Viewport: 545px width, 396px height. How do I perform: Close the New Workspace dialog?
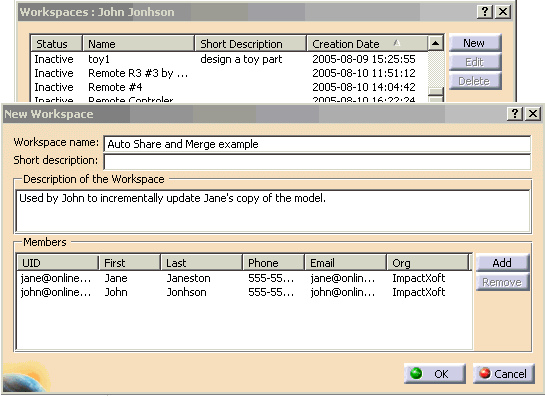pyautogui.click(x=533, y=114)
